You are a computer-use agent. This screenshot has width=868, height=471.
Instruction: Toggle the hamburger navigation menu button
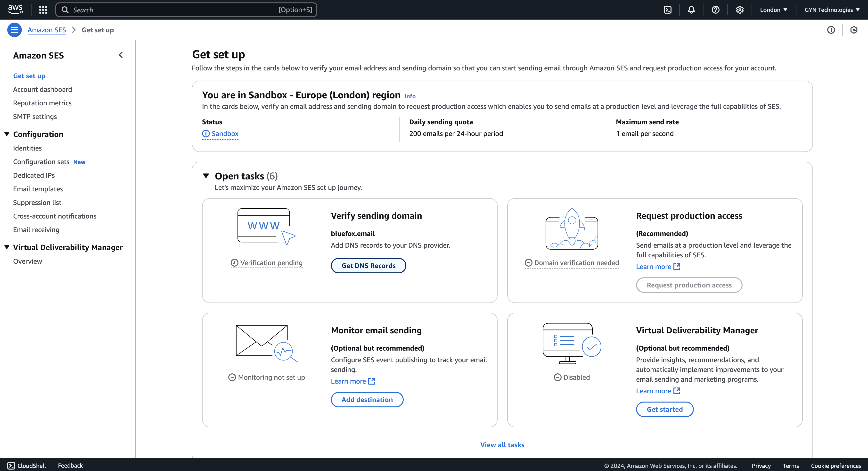[x=15, y=30]
